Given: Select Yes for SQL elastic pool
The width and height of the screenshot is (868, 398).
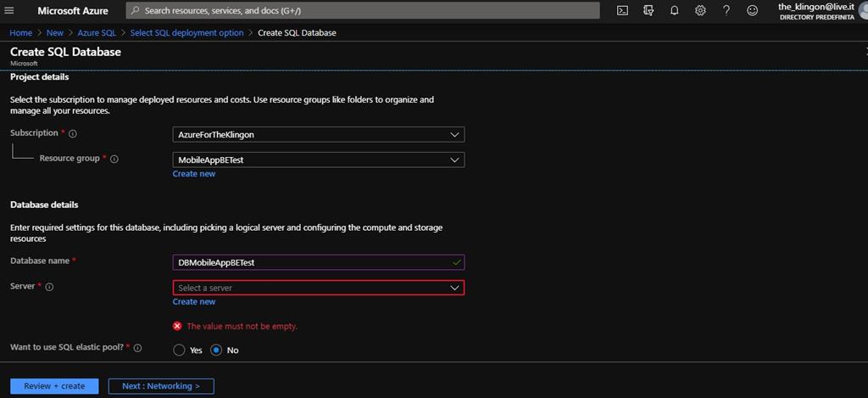Looking at the screenshot, I should click(179, 350).
